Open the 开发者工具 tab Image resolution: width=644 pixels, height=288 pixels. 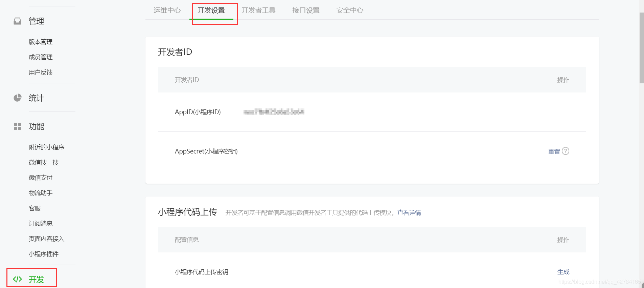[258, 10]
